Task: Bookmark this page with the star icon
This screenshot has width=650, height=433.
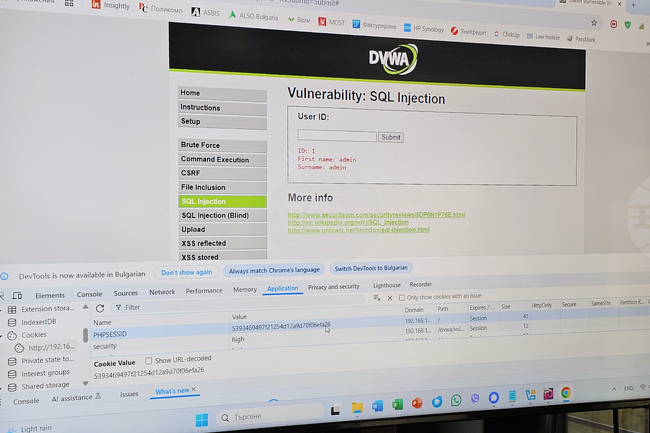Action: coord(594,23)
